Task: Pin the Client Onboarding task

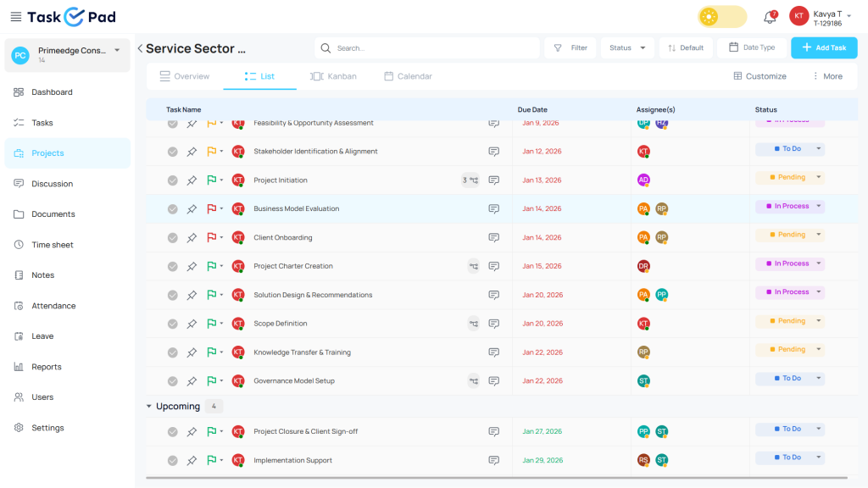Action: point(192,238)
